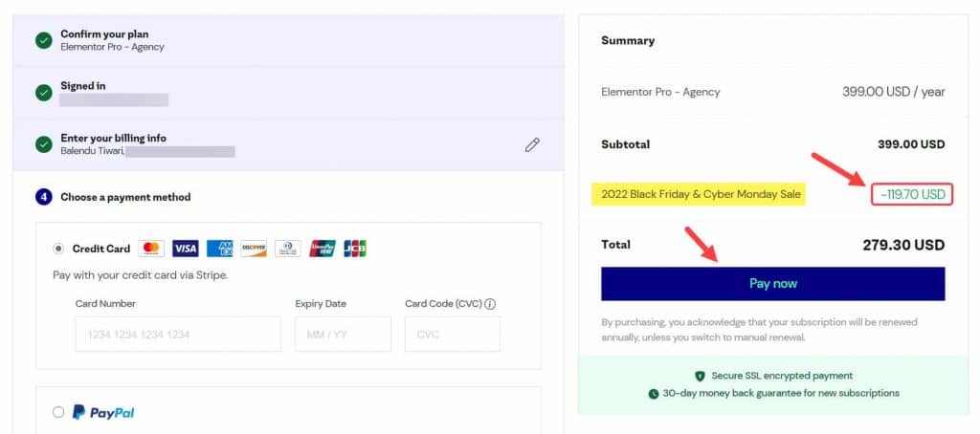Click the UnionPay card logo
The height and width of the screenshot is (434, 980).
[322, 249]
